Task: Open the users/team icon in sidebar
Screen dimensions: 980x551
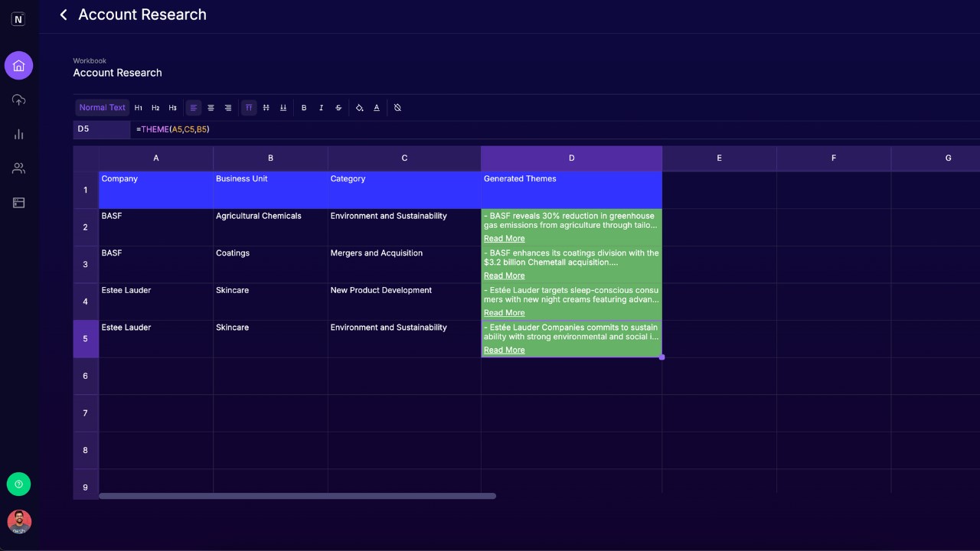Action: (19, 168)
